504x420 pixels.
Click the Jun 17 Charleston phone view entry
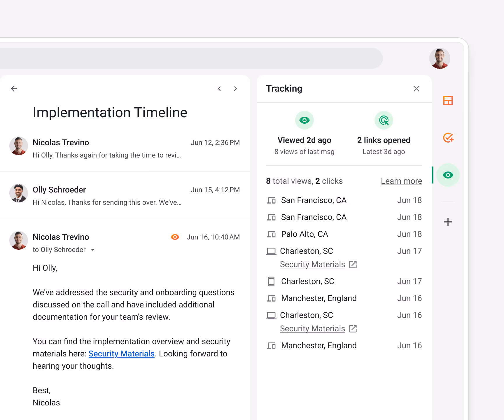(344, 281)
